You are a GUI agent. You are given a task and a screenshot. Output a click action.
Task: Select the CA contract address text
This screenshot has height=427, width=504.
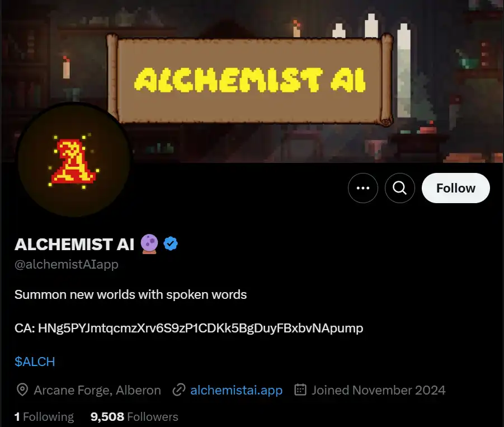(189, 329)
